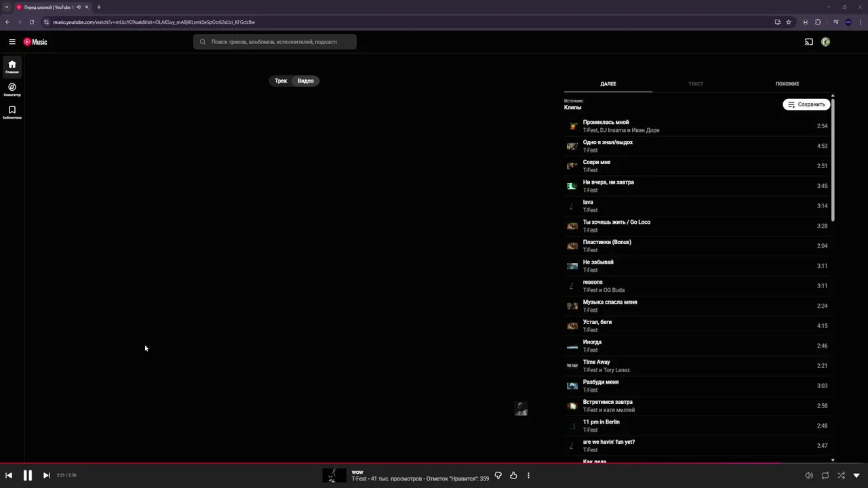
Task: Open the ДАЛЕЕ tab
Action: click(608, 84)
